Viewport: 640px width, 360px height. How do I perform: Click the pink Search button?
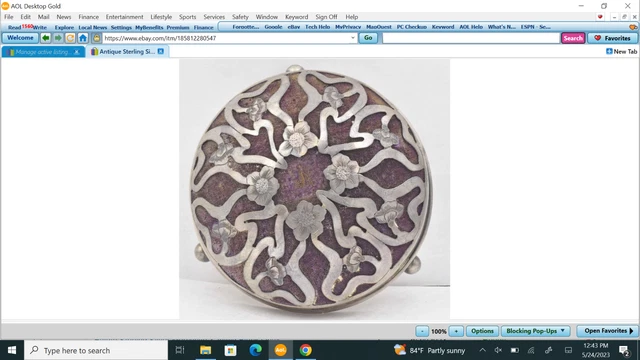[x=573, y=38]
